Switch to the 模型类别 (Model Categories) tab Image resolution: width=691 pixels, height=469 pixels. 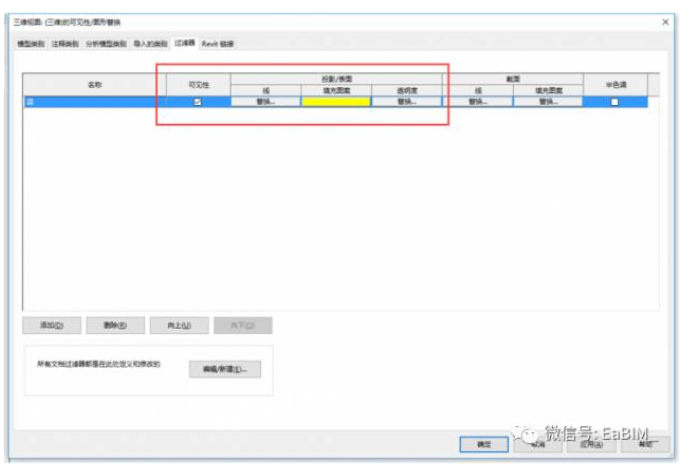31,44
